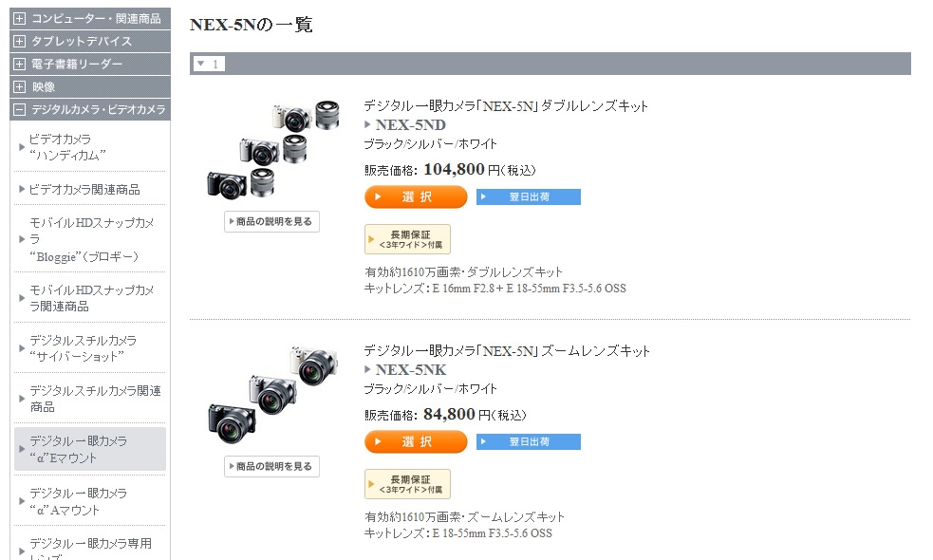Viewport: 933px width, 560px height.
Task: Expand the 映像 category plus icon
Action: coord(19,86)
